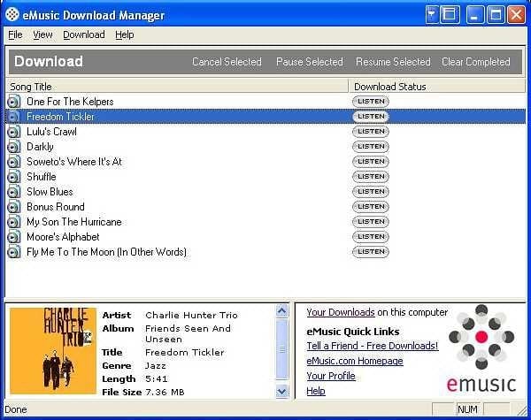Click the track icon beside Shuffle

pos(13,177)
